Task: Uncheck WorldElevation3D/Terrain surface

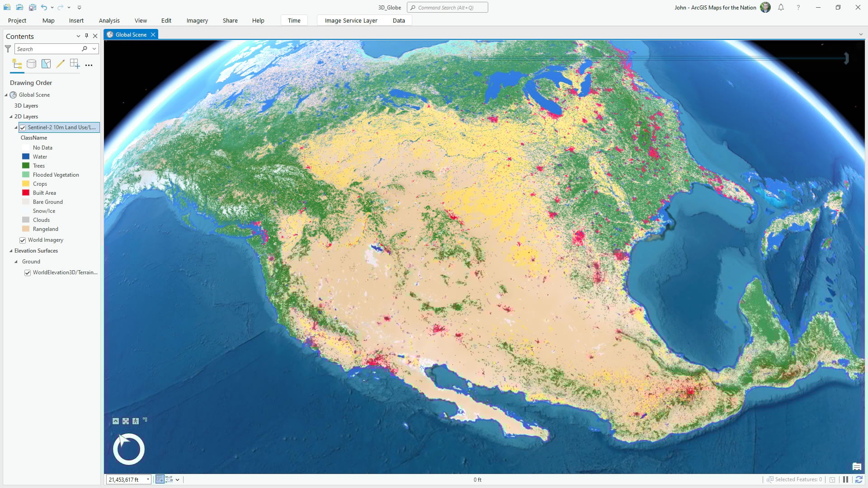Action: pos(28,273)
